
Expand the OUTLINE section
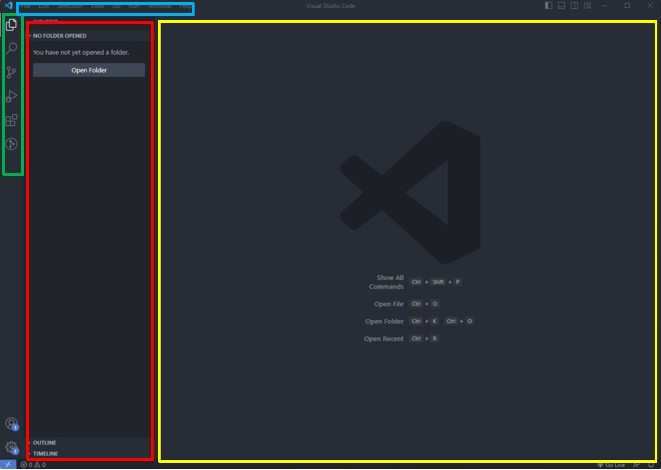(89, 443)
